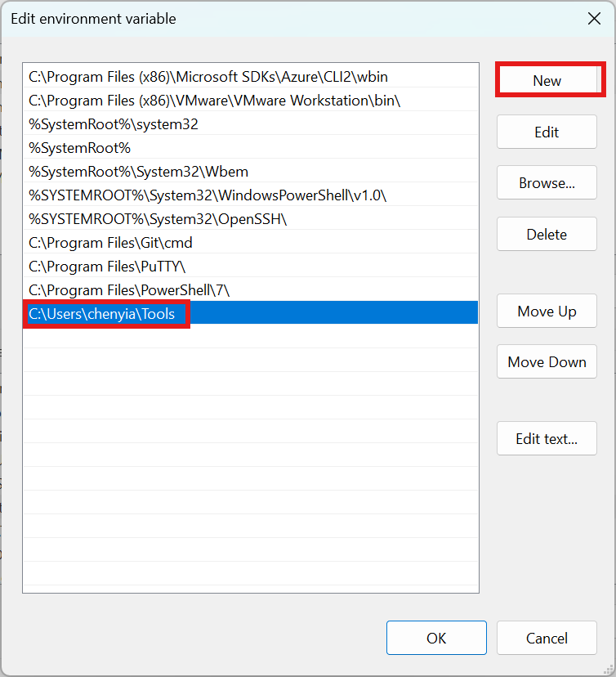Select the plain %SystemRoot% entry
The image size is (616, 677).
coord(251,147)
